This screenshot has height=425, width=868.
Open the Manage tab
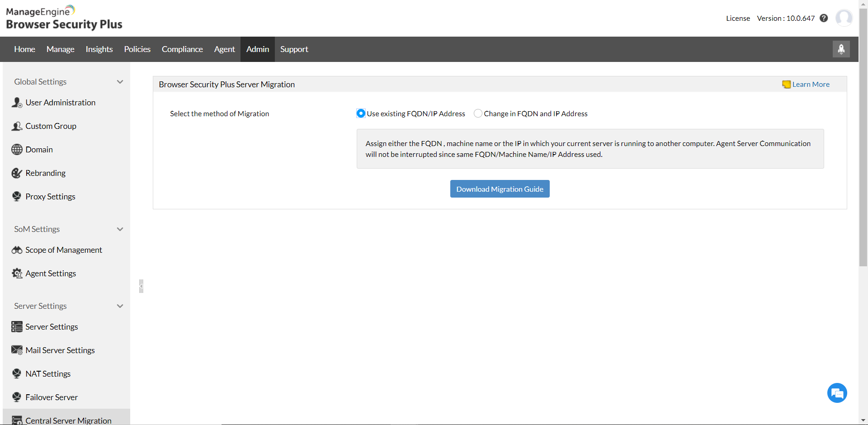pos(61,49)
